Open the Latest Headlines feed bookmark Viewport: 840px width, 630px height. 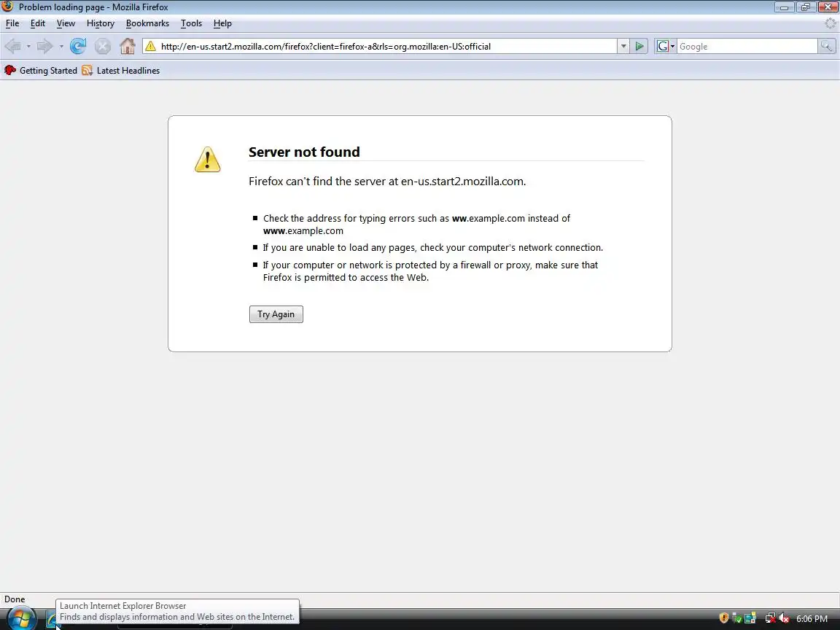tap(121, 71)
